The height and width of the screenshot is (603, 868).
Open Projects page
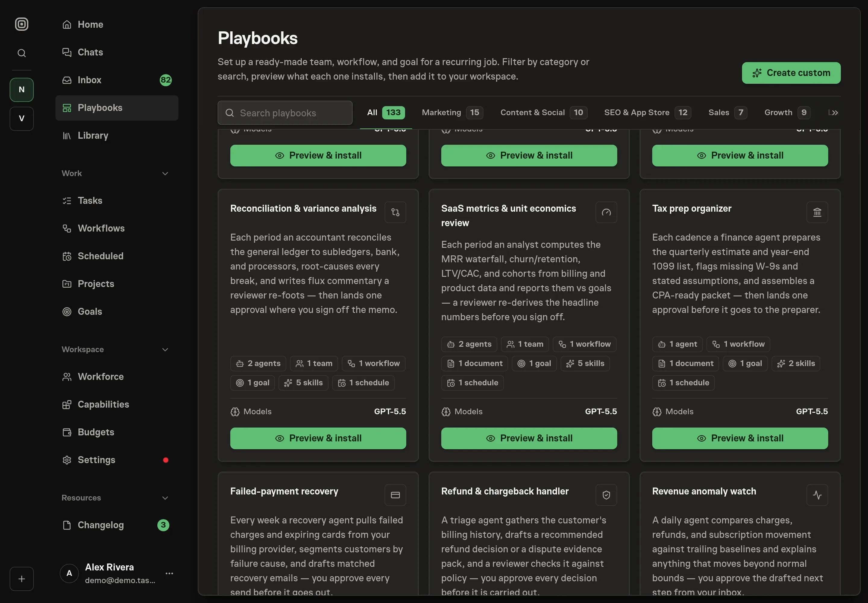[x=117, y=284]
